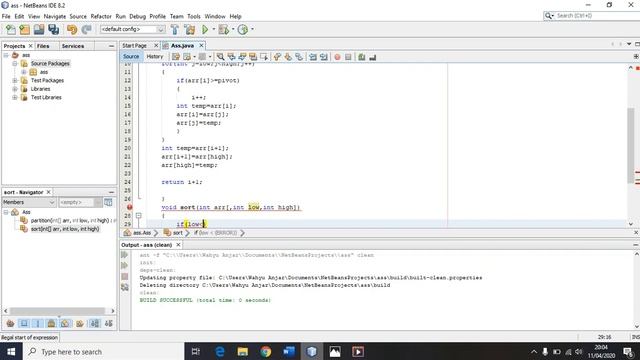
Task: Start macro recording with the red circle icon
Action: pyautogui.click(x=337, y=57)
